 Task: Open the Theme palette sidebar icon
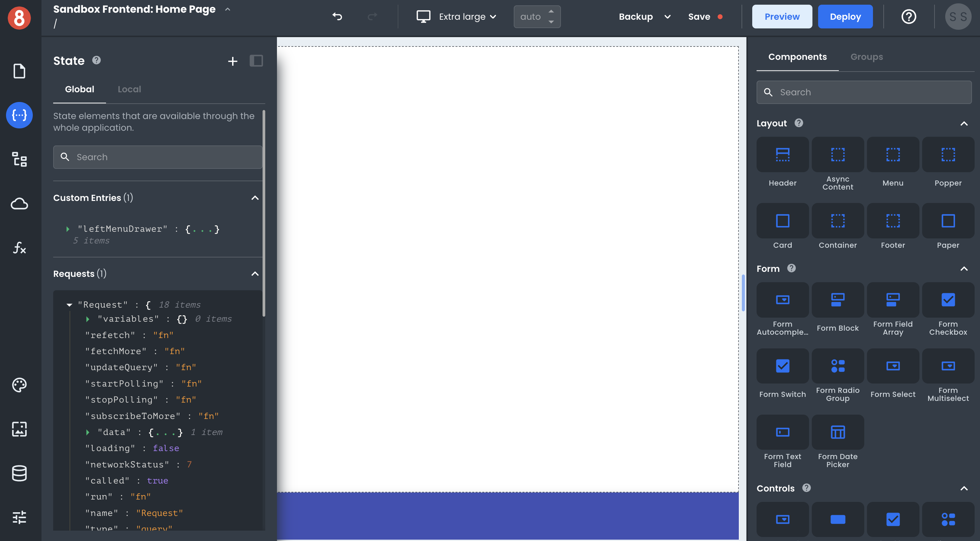coord(19,385)
